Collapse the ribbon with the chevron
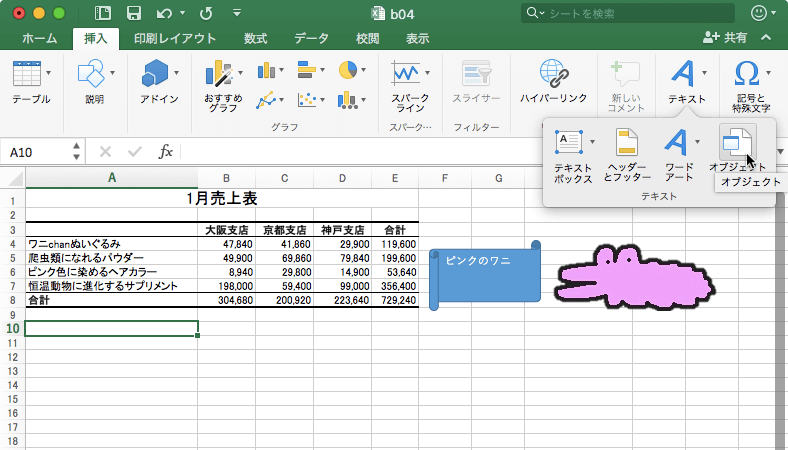The width and height of the screenshot is (788, 450). [766, 37]
